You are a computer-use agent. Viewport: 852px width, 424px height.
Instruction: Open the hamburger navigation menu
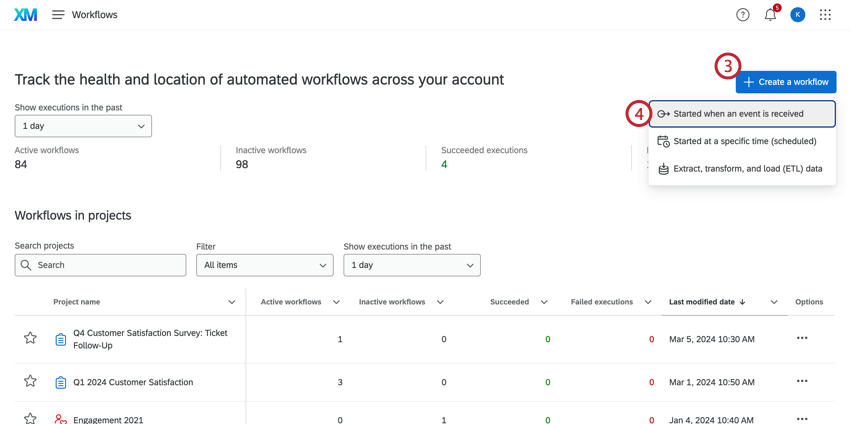[58, 15]
